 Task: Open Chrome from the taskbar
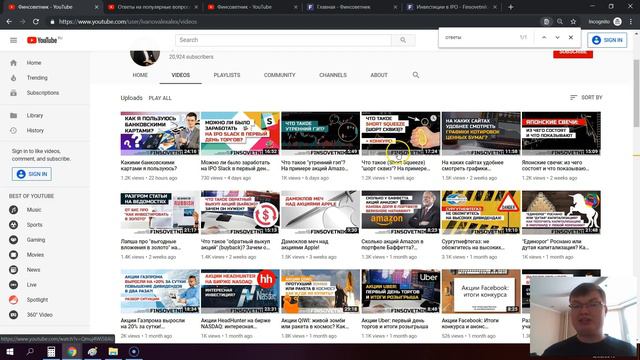72,351
